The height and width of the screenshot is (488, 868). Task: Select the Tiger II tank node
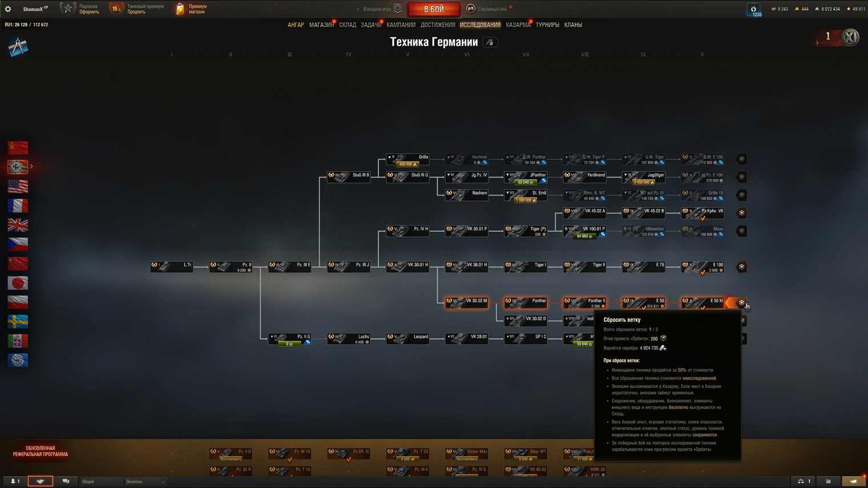(x=584, y=267)
